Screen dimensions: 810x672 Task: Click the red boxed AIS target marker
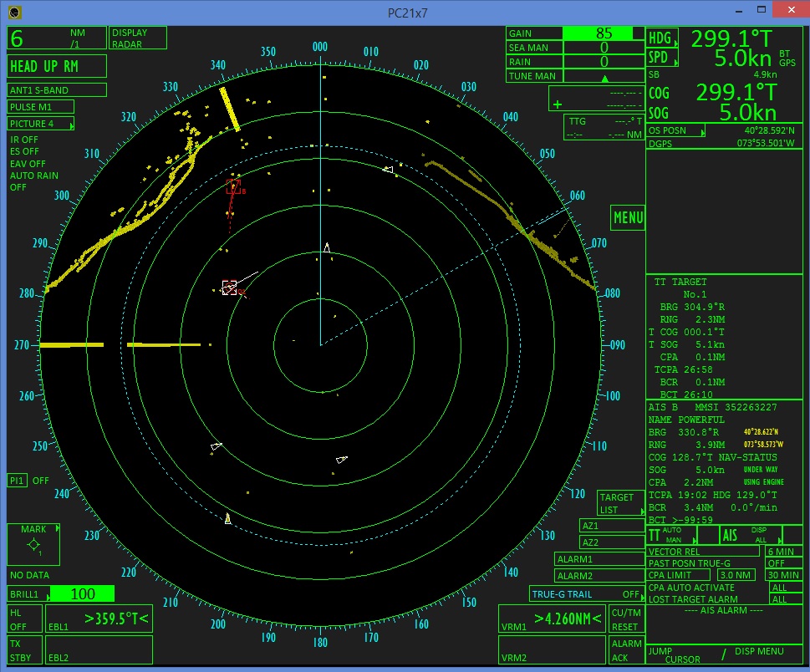pos(233,186)
